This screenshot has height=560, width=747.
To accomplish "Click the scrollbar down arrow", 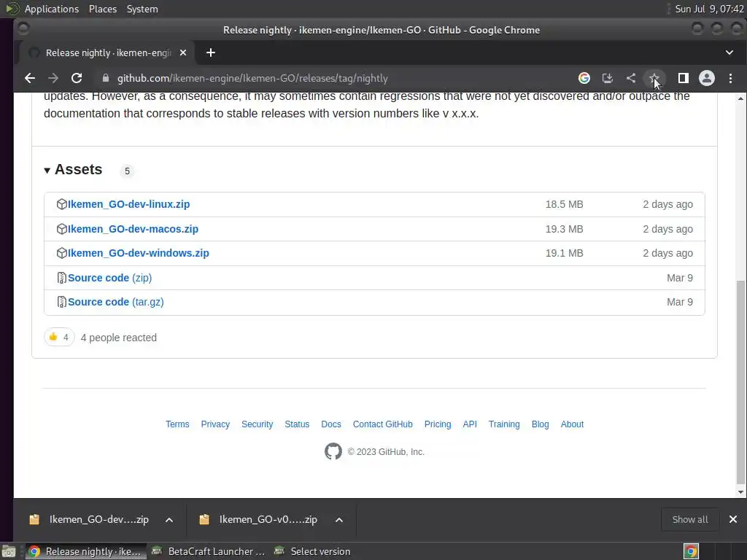I will (x=740, y=492).
